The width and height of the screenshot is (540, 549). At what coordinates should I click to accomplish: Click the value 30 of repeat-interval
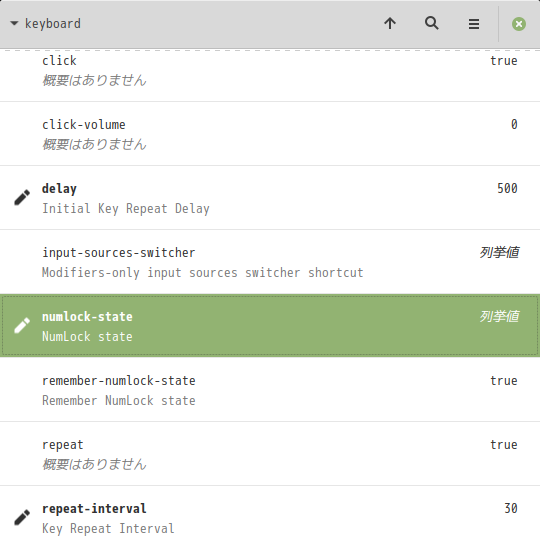coord(511,508)
